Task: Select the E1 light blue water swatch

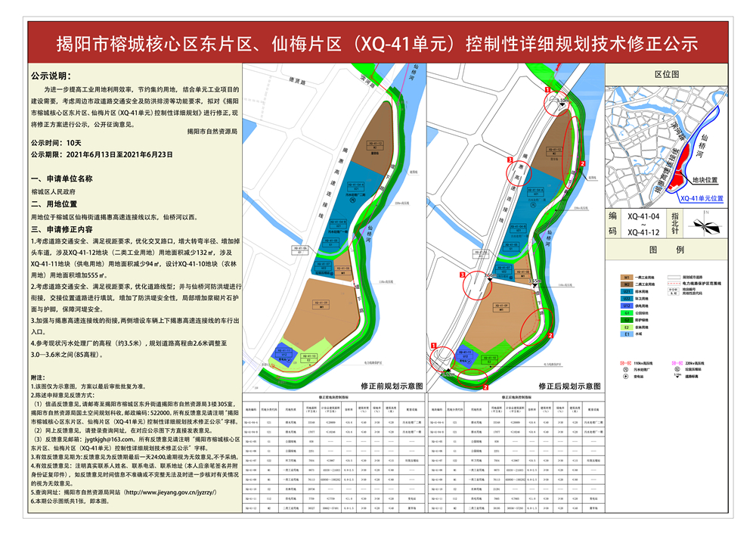Action: (627, 334)
